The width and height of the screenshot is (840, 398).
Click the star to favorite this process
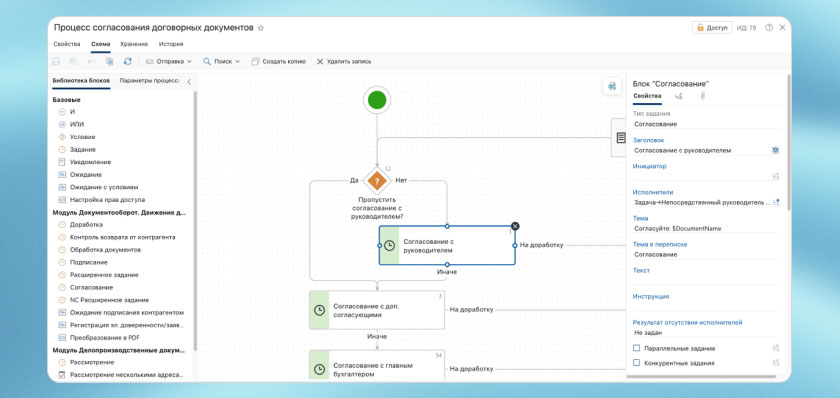pyautogui.click(x=261, y=28)
